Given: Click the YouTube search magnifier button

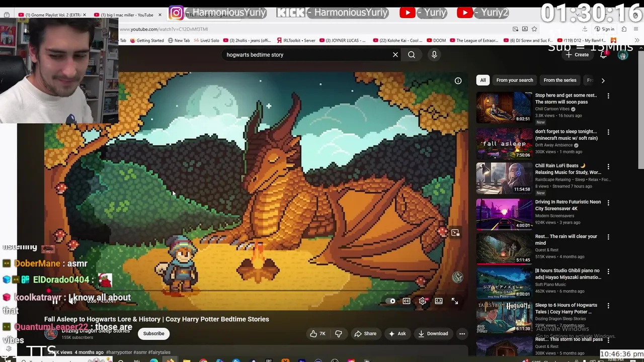Looking at the screenshot, I should click(x=412, y=55).
